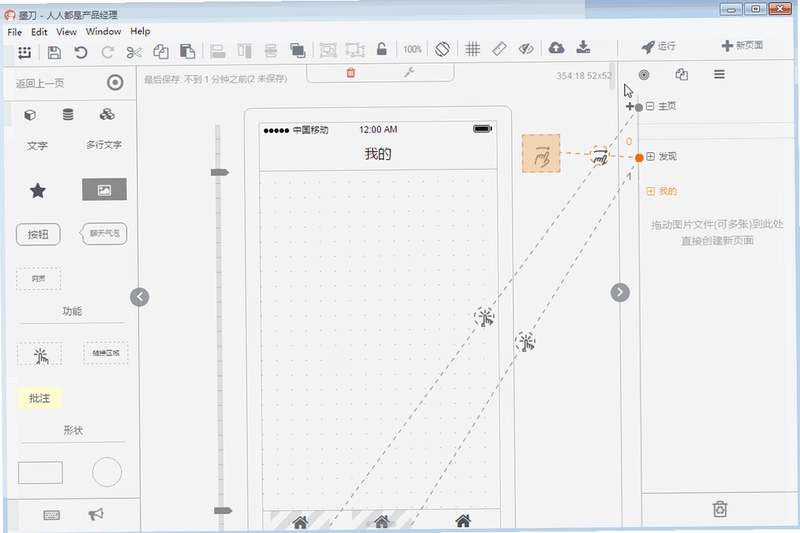
Task: Open the Edit menu
Action: coord(39,32)
